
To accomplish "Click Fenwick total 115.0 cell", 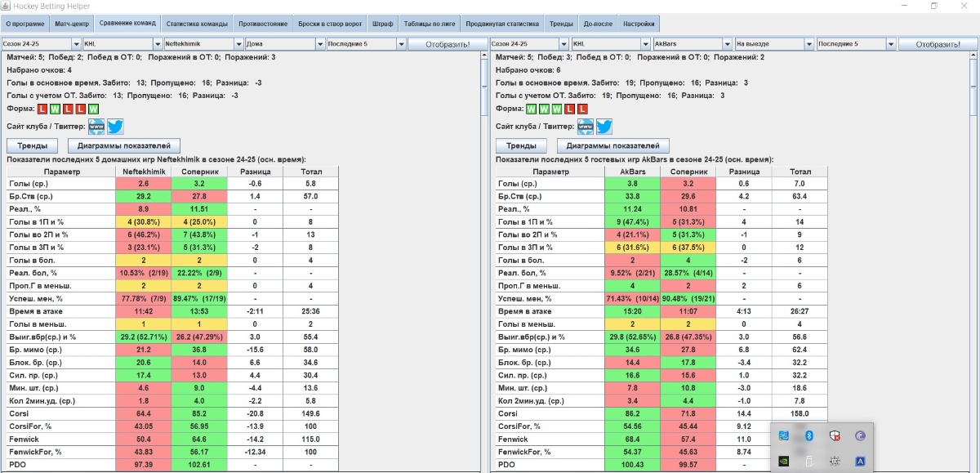I will [311, 439].
